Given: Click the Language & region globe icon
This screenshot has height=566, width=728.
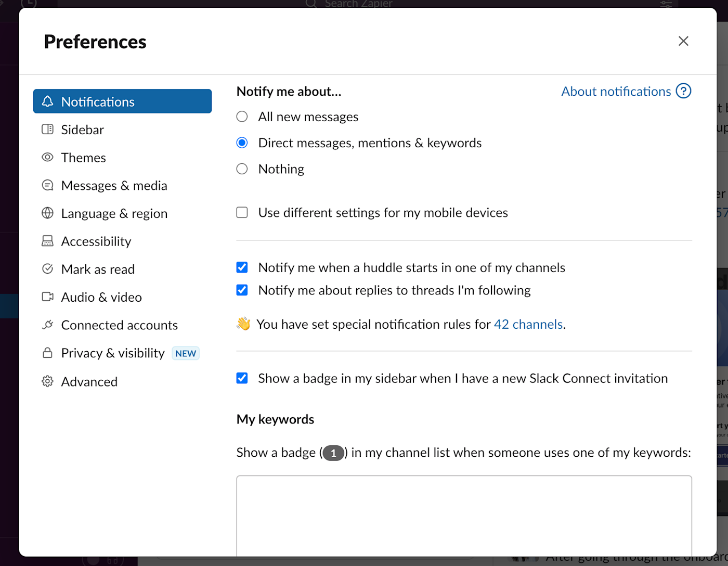Looking at the screenshot, I should tap(47, 213).
